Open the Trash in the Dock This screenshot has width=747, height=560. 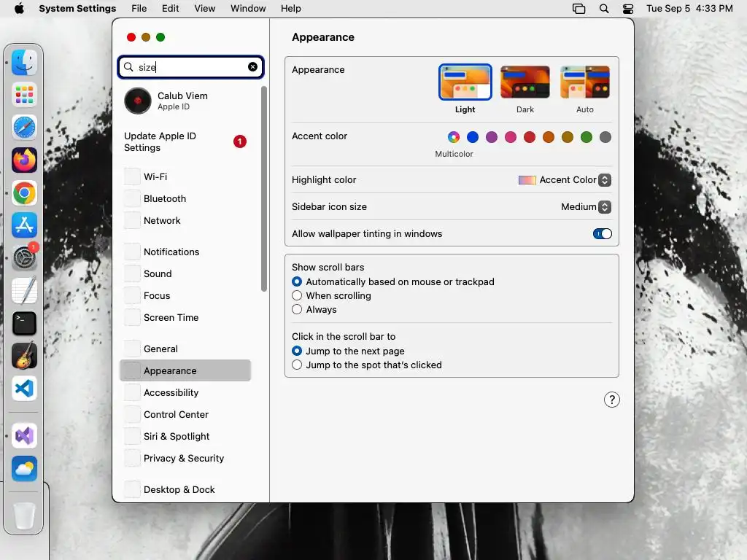point(24,516)
